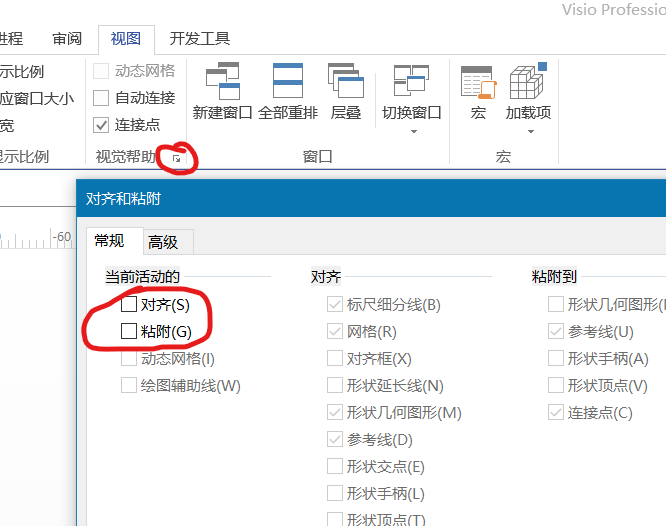Click the 加载项 (Add-ons) icon
Screen dimensions: 666x526
point(528,81)
